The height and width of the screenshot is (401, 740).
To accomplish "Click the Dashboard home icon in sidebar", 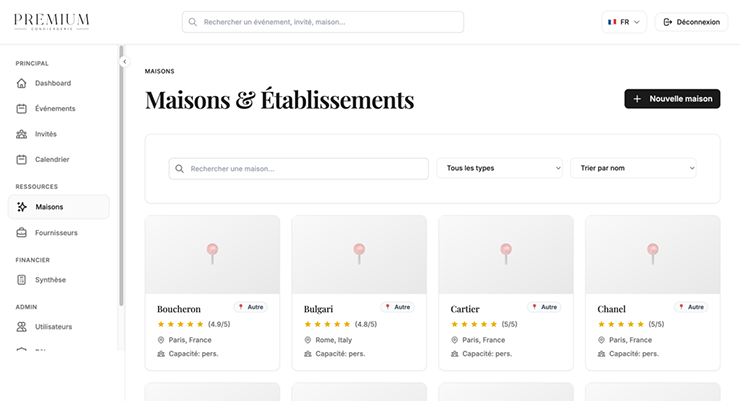I will 22,83.
